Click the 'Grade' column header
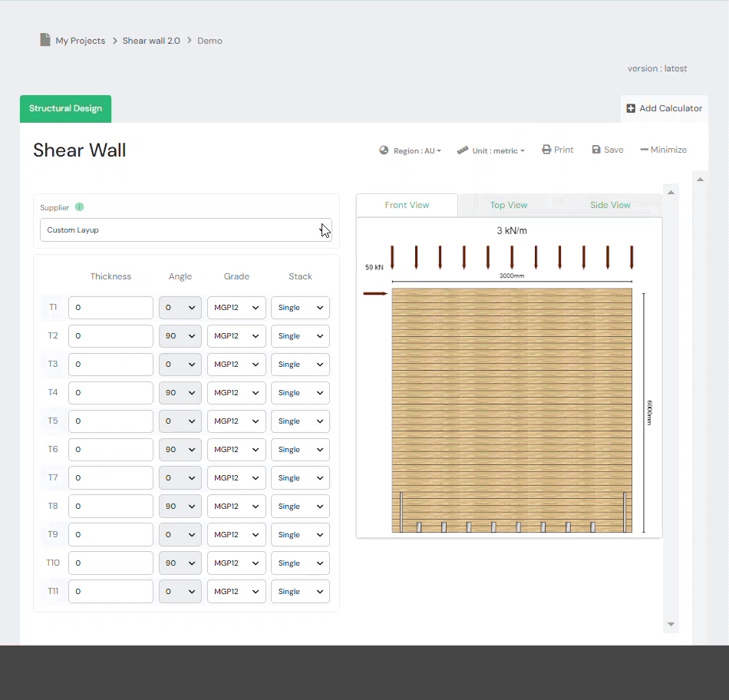Image resolution: width=729 pixels, height=700 pixels. [236, 276]
